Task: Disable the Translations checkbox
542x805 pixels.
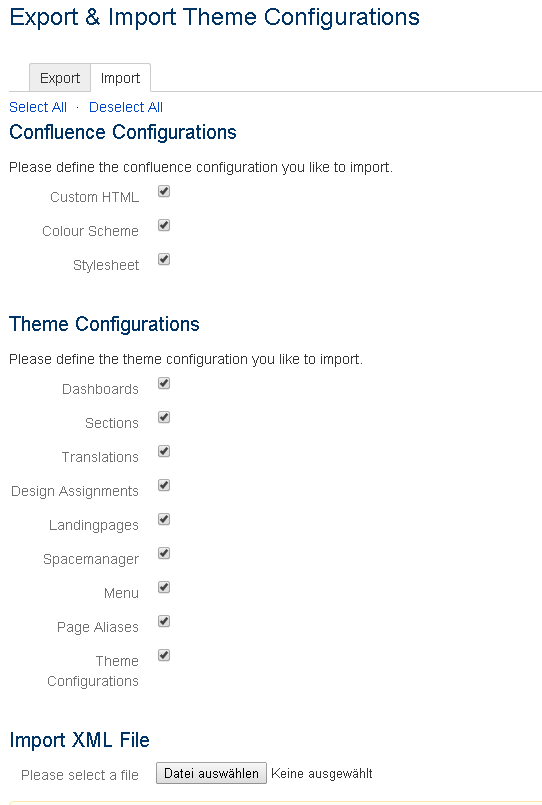Action: [164, 451]
